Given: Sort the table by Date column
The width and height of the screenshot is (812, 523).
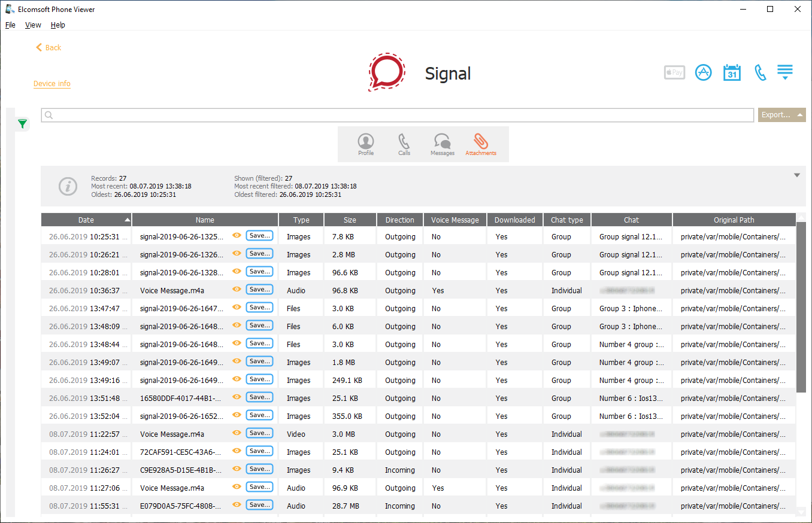Looking at the screenshot, I should [86, 220].
